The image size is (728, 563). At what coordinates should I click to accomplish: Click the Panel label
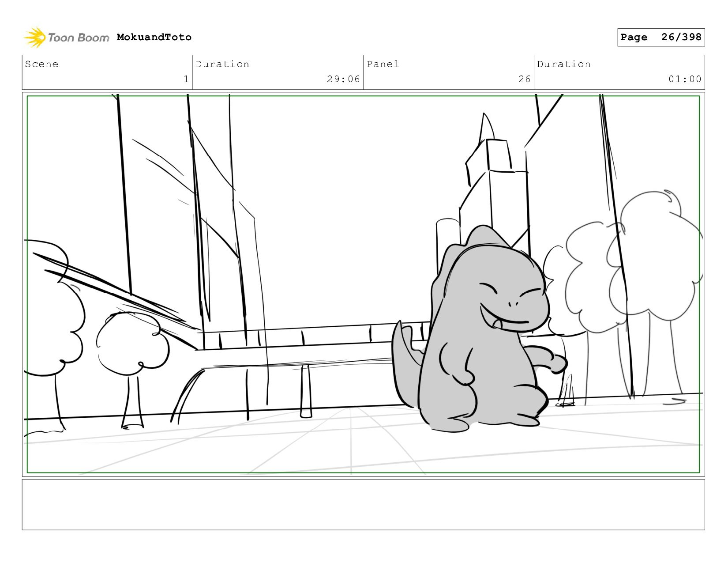click(383, 64)
